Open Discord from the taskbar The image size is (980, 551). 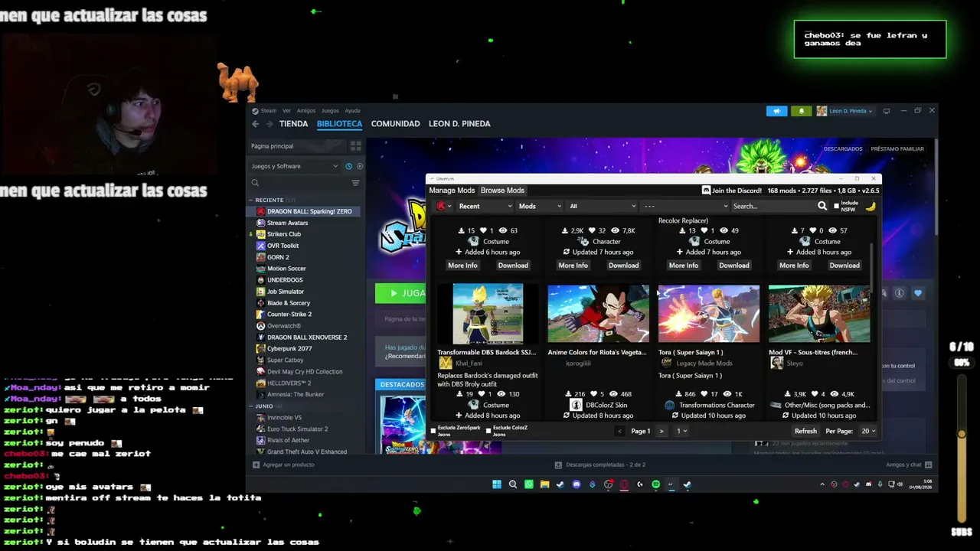pos(577,484)
